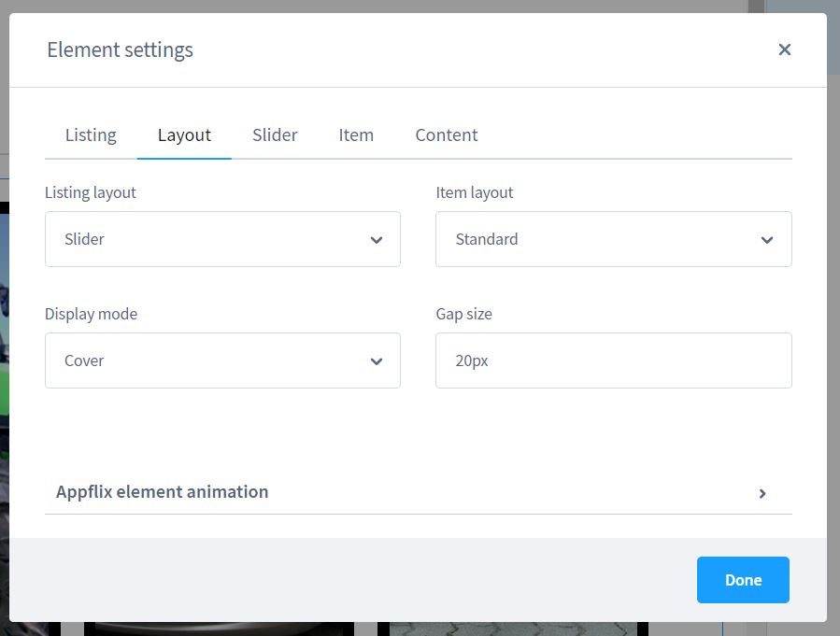The width and height of the screenshot is (840, 636).
Task: Click the Element settings dialog title
Action: tap(120, 49)
